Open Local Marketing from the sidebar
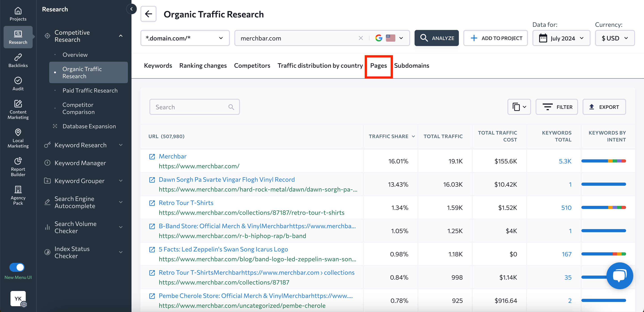 (18, 138)
